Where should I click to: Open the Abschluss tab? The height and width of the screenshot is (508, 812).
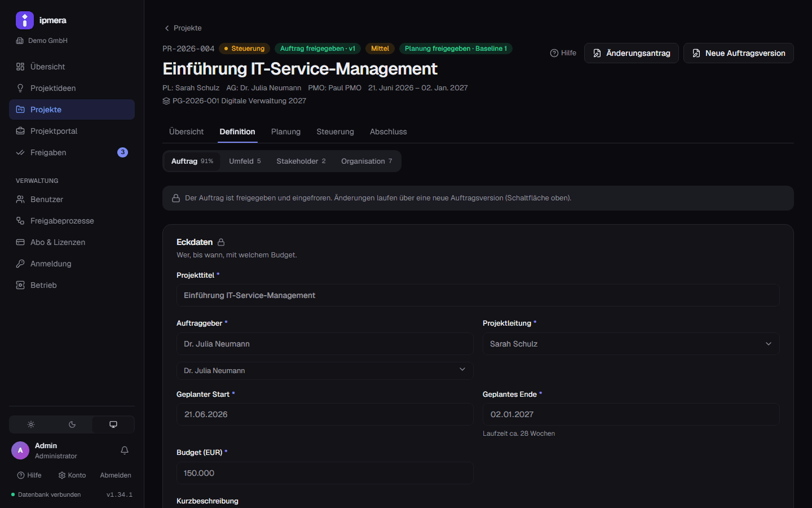[389, 132]
